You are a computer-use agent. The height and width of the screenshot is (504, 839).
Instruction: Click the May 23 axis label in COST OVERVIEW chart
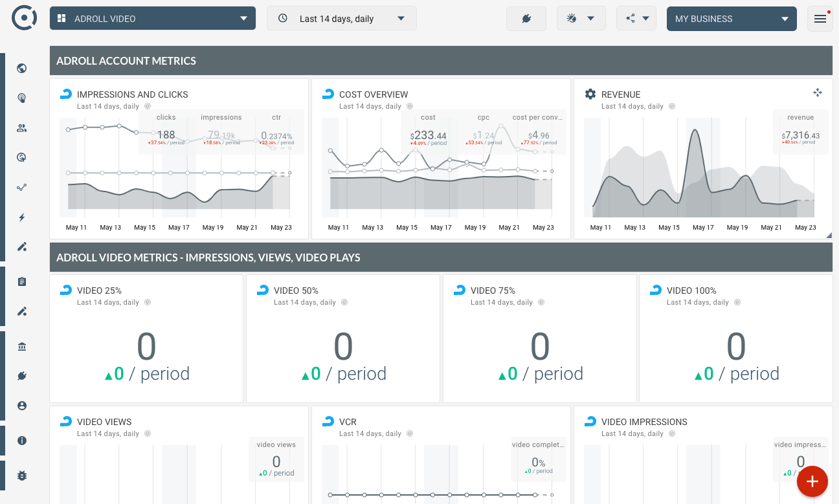(543, 228)
